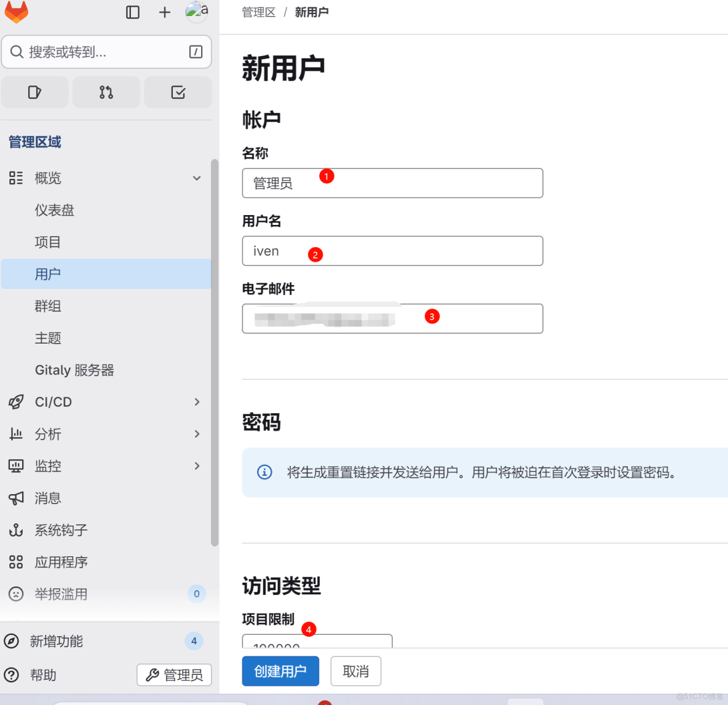Screen dimensions: 728x705
Task: Click the issues icon below search
Action: (34, 92)
